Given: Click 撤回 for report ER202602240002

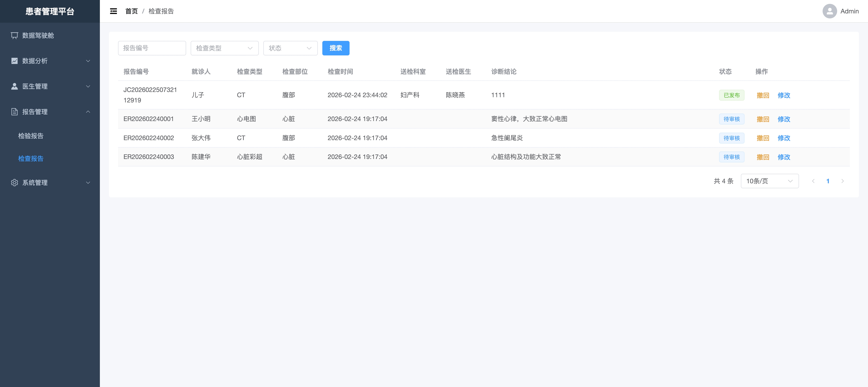Looking at the screenshot, I should pyautogui.click(x=762, y=138).
